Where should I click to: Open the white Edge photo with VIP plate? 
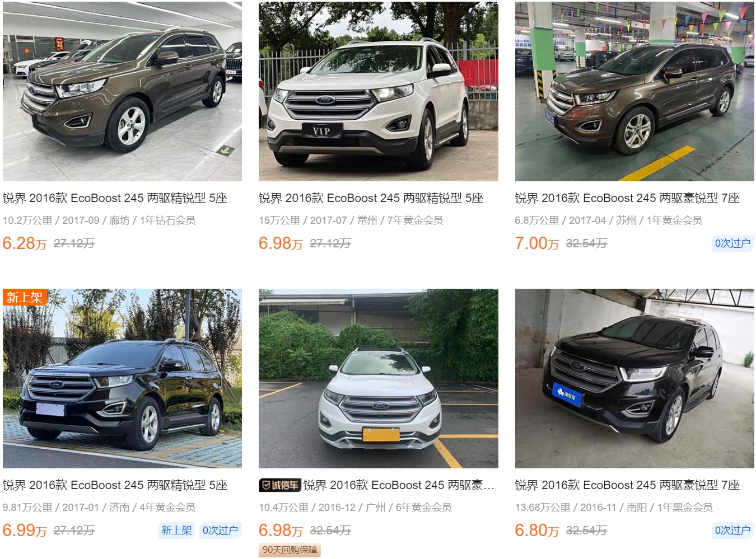(x=378, y=91)
